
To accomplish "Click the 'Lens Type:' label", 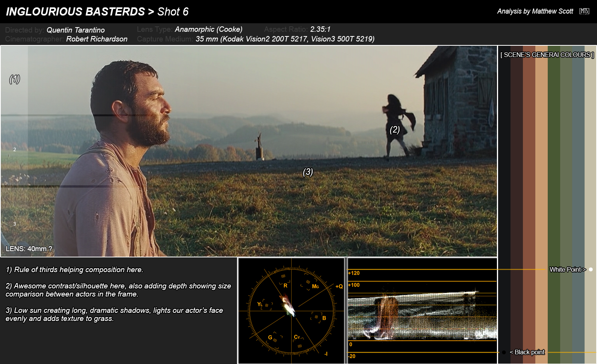I will pyautogui.click(x=155, y=29).
